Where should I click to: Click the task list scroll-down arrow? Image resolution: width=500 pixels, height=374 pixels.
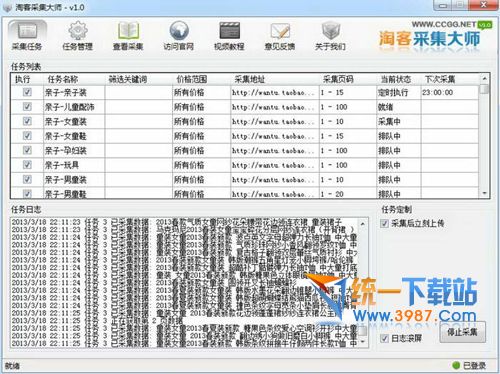click(x=484, y=193)
